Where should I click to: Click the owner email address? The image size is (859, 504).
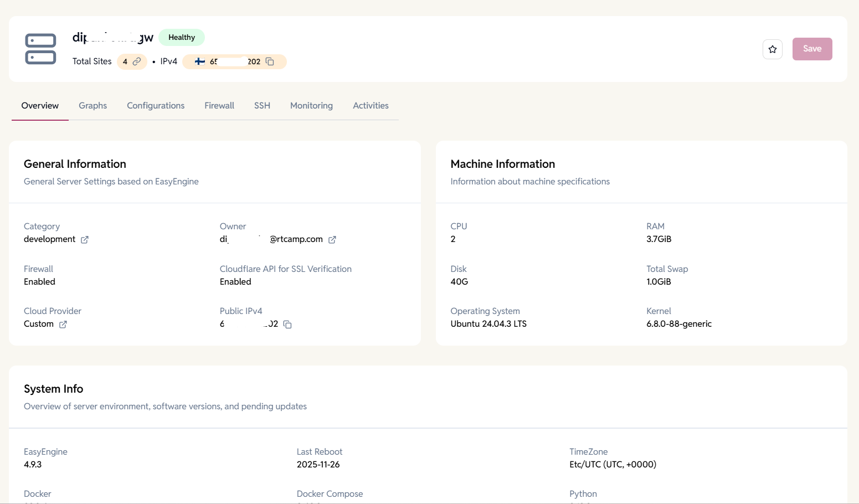click(x=271, y=239)
